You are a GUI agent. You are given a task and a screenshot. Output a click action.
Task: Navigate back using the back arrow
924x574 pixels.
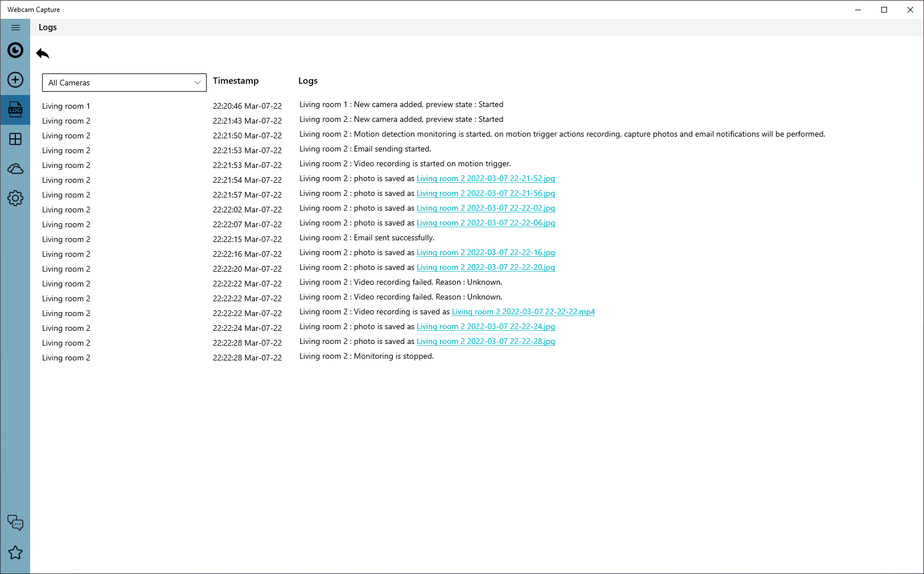pos(42,53)
